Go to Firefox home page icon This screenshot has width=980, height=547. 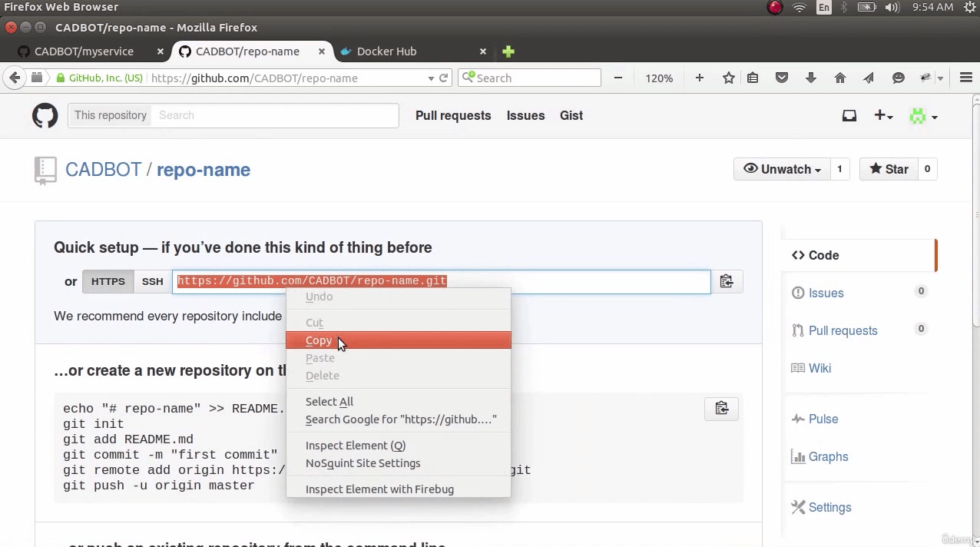(x=840, y=78)
